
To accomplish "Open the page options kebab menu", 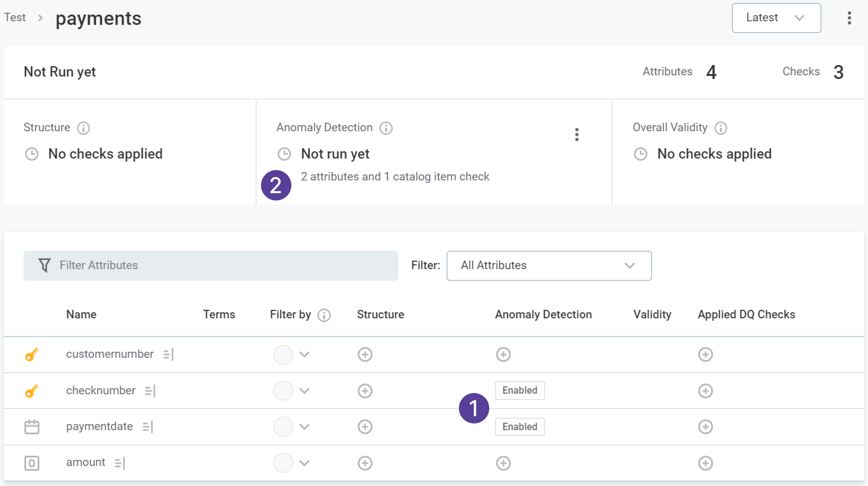I will pyautogui.click(x=849, y=18).
